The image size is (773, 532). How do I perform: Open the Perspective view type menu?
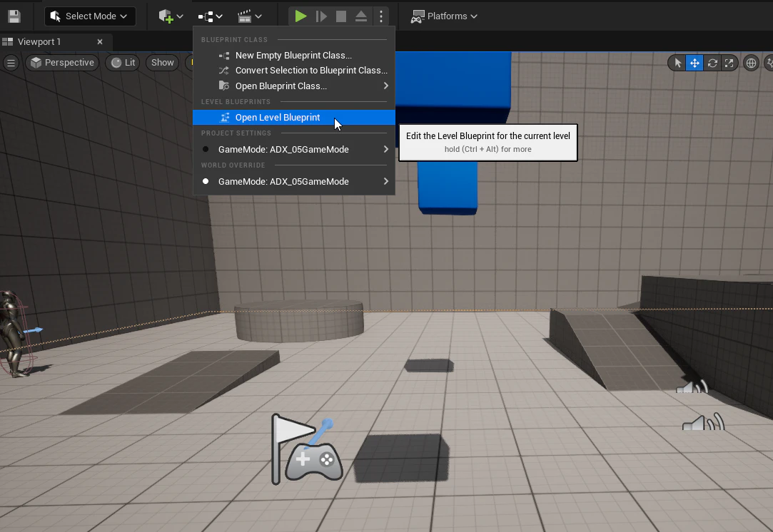pyautogui.click(x=62, y=63)
